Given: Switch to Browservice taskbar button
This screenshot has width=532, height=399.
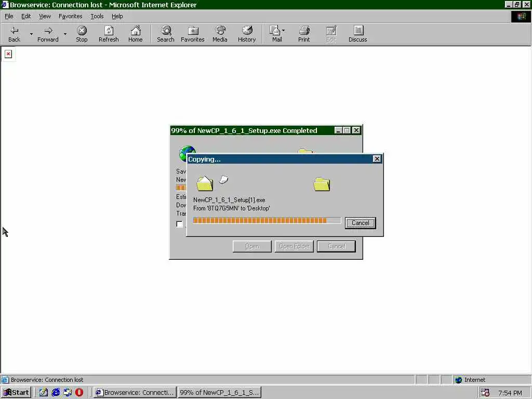Looking at the screenshot, I should click(x=135, y=393).
